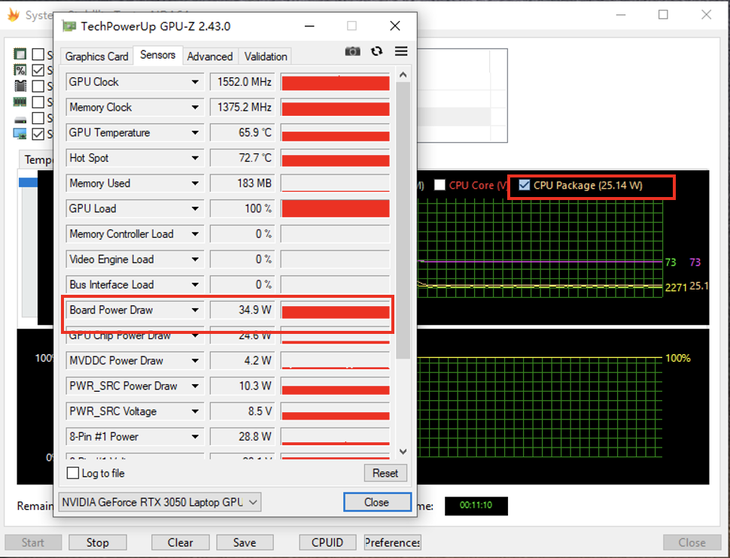Image resolution: width=730 pixels, height=558 pixels.
Task: Expand the GPU Temperature sensor dropdown
Action: point(195,133)
